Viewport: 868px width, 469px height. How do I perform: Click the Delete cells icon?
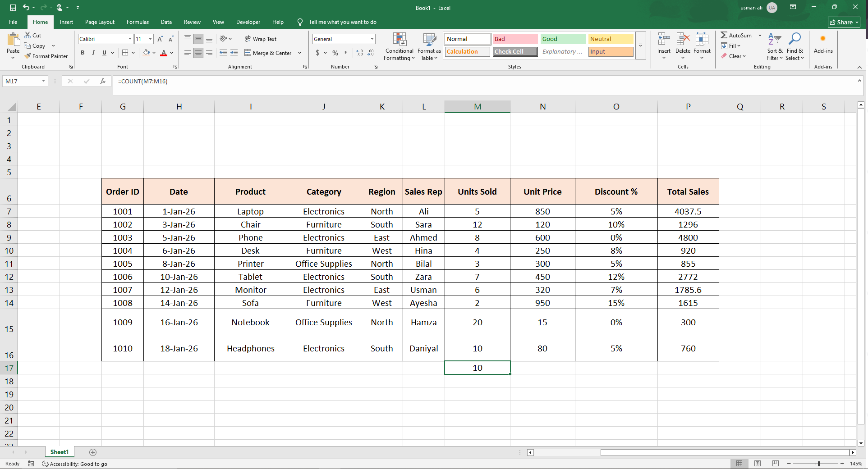[683, 40]
